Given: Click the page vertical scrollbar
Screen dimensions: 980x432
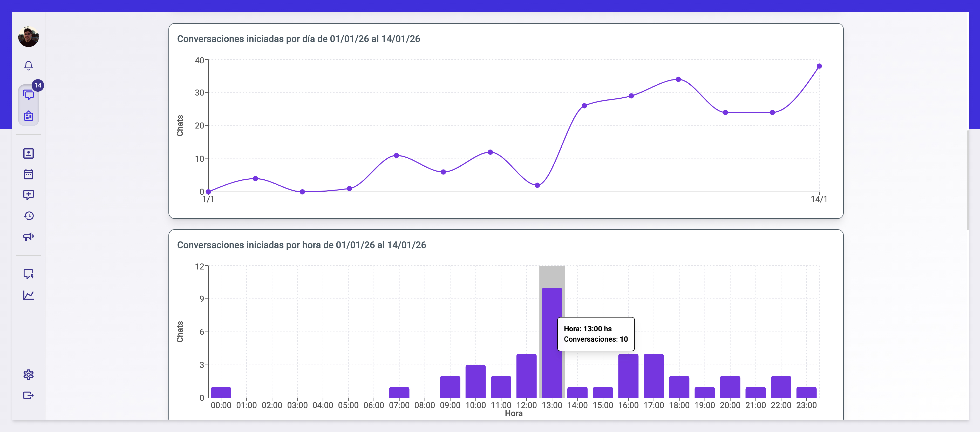Looking at the screenshot, I should 968,180.
